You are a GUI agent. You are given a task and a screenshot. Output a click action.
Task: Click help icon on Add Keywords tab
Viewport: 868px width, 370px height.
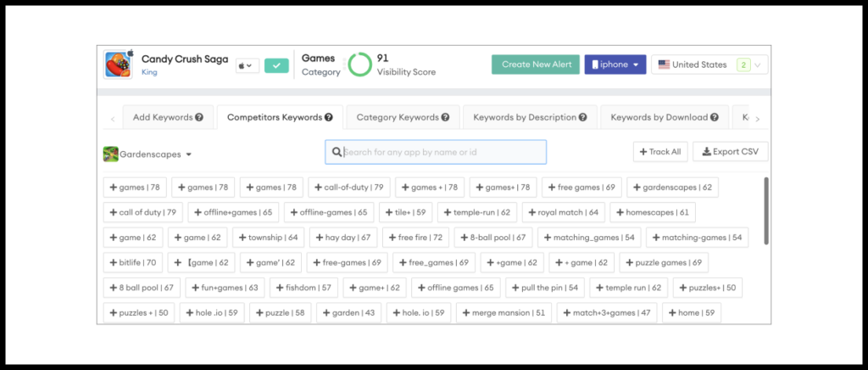click(x=199, y=118)
